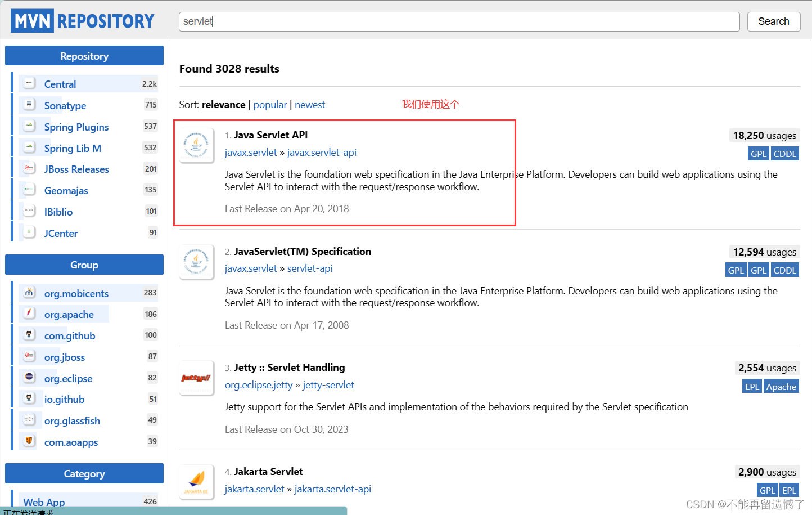Viewport: 812px width, 515px height.
Task: View the 12,594 usages badge
Action: (x=765, y=252)
